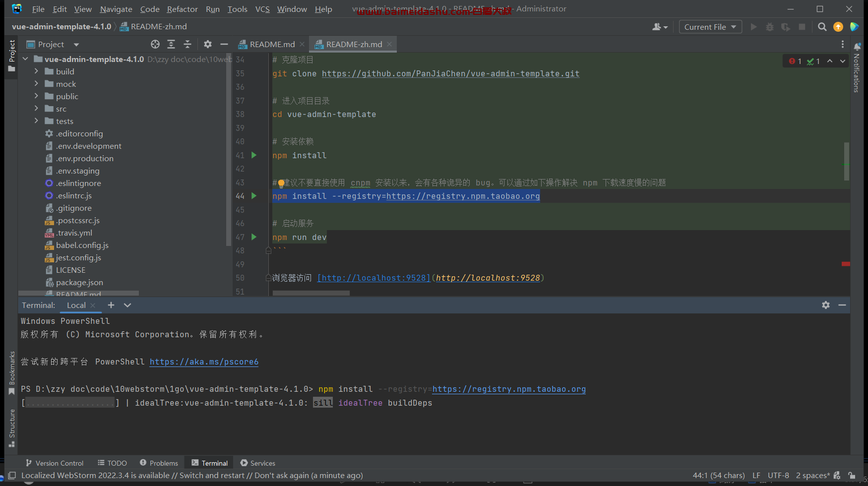This screenshot has height=486, width=868.
Task: Close the Local terminal tab
Action: [93, 305]
